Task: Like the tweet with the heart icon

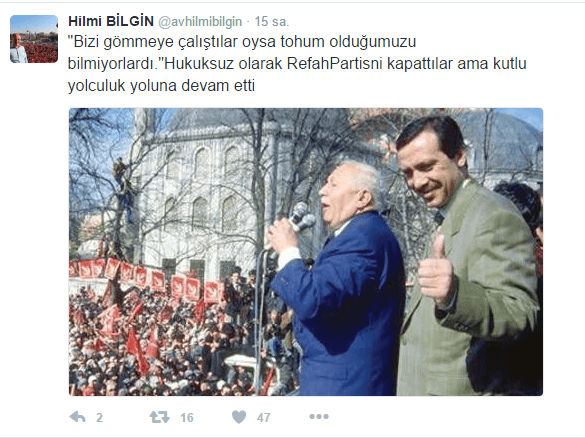Action: click(239, 417)
